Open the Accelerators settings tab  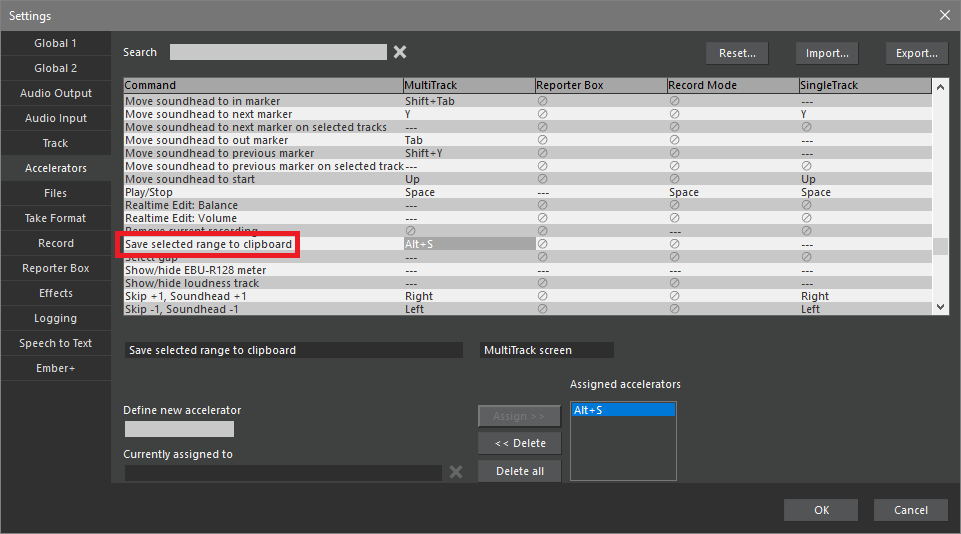tap(56, 168)
